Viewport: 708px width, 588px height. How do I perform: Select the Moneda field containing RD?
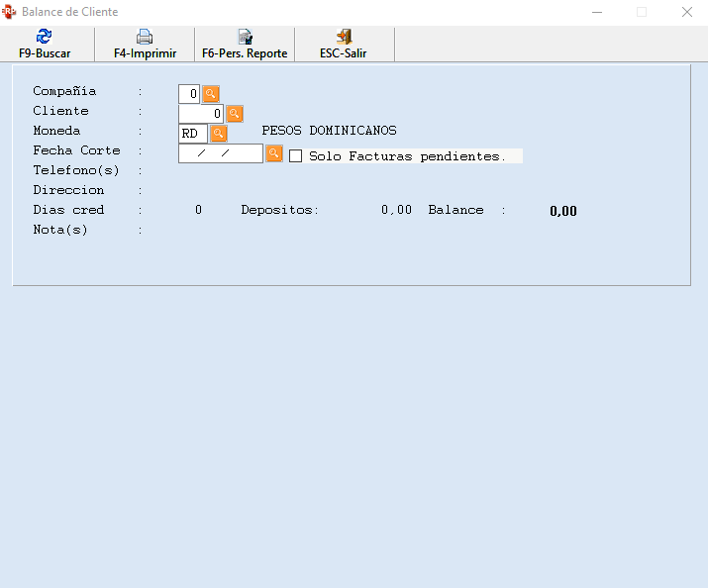pos(192,134)
